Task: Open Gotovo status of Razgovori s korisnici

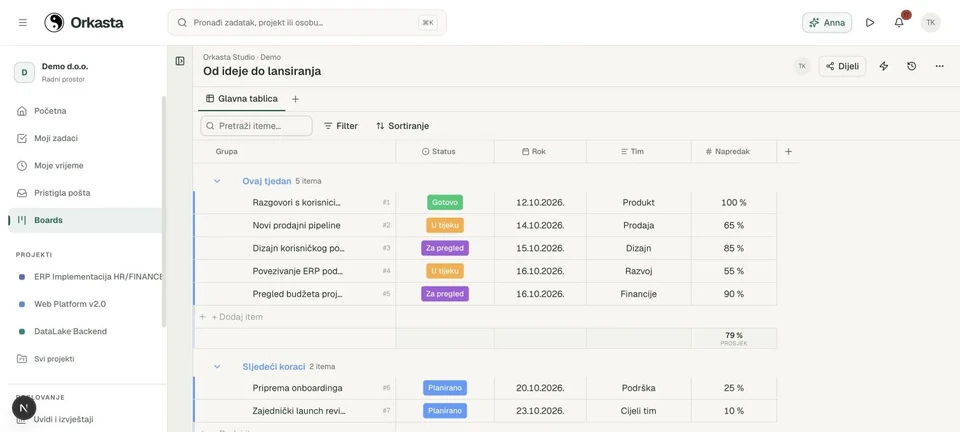Action: [445, 203]
